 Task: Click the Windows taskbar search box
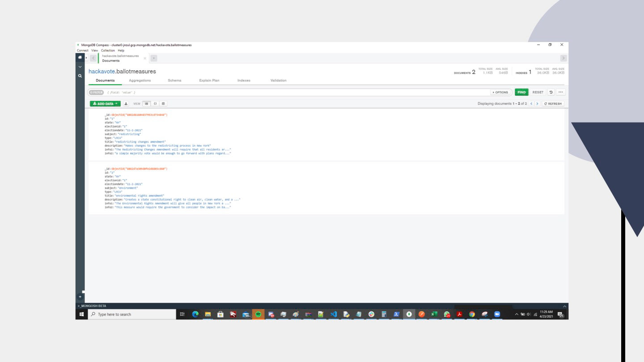point(132,315)
